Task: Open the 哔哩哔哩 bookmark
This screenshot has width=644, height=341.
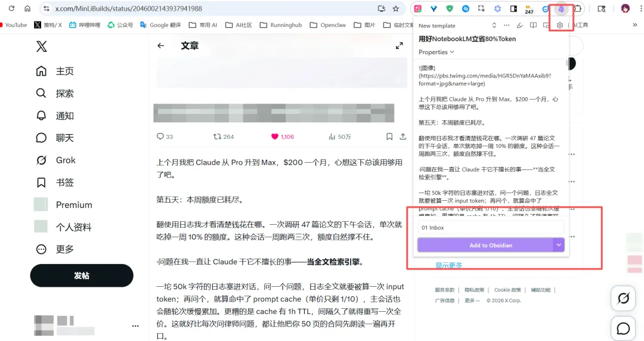Action: (85, 25)
